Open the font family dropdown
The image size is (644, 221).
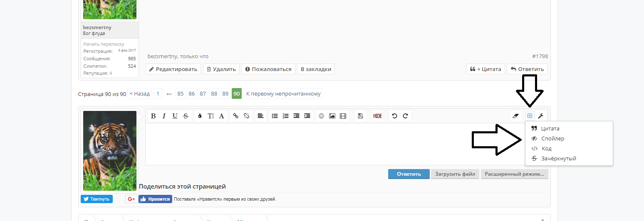coord(221,116)
